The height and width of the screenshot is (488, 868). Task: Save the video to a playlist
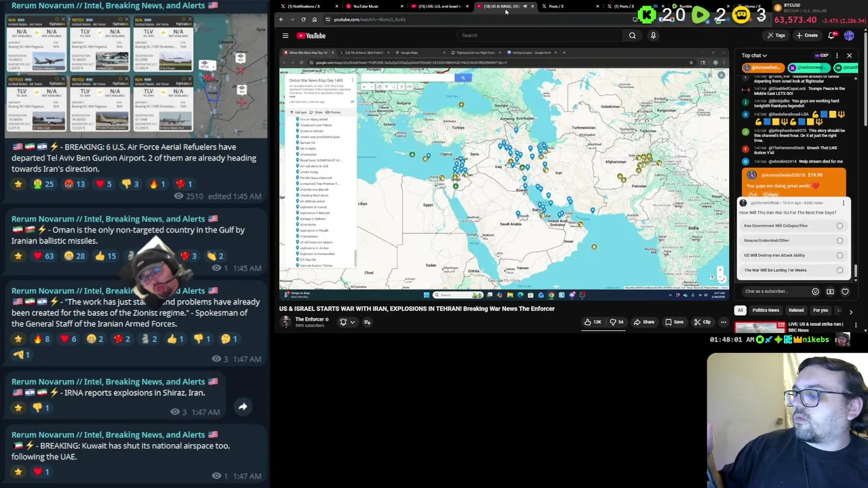click(x=674, y=322)
